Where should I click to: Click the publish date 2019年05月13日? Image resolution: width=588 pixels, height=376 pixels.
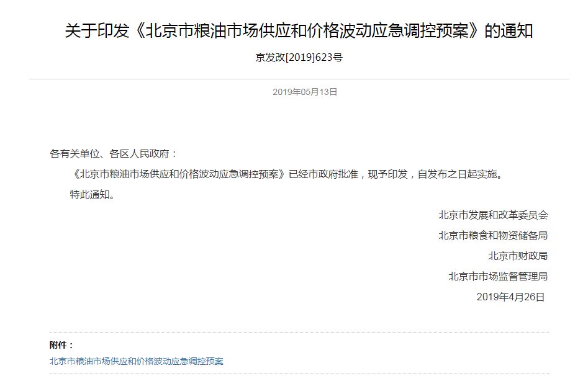305,92
